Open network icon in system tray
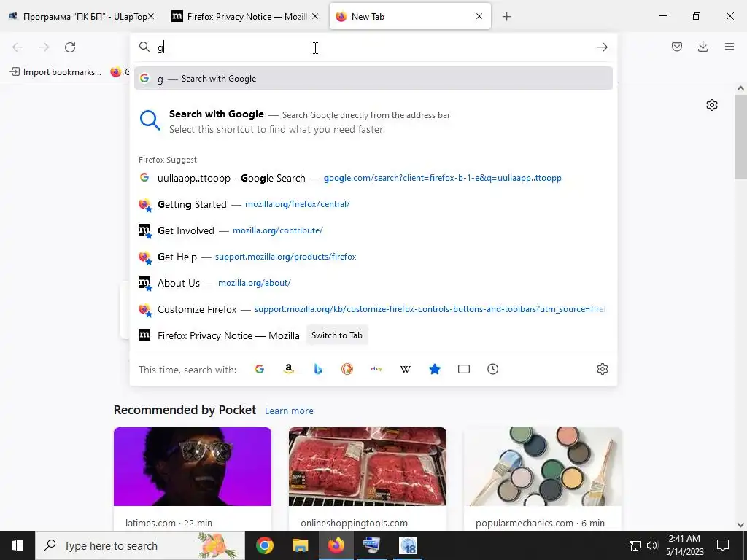This screenshot has width=747, height=560. pos(635,545)
